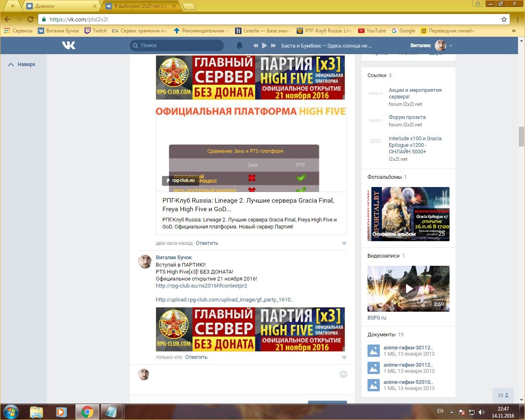Open Виталик Бучок comment author profile
The width and height of the screenshot is (525, 420).
coord(174,258)
